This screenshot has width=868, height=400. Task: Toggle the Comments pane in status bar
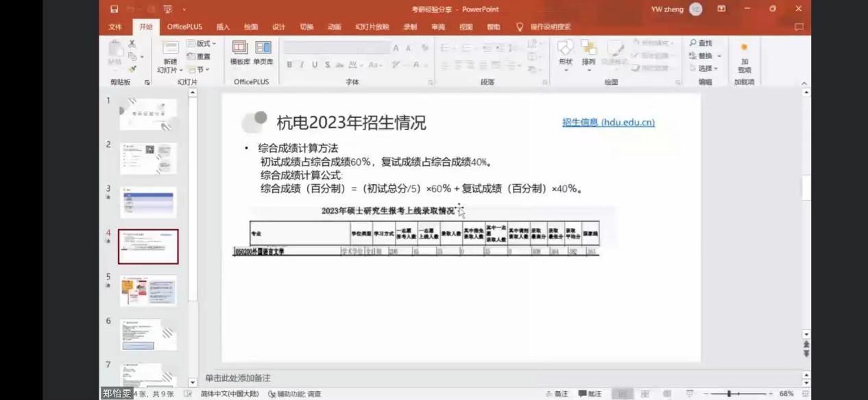590,394
